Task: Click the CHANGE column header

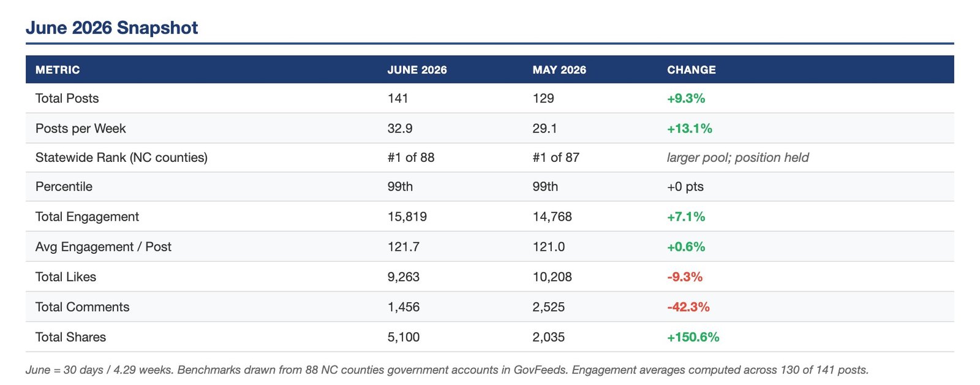Action: point(692,70)
